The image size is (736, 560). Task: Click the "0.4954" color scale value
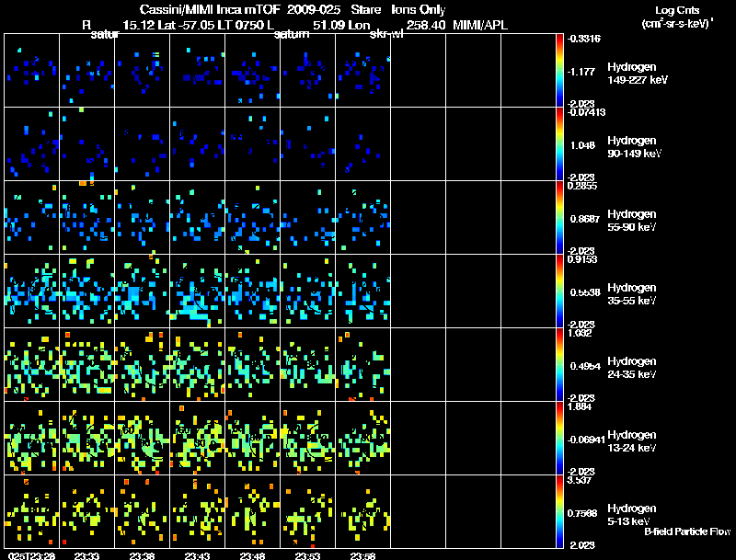(585, 366)
